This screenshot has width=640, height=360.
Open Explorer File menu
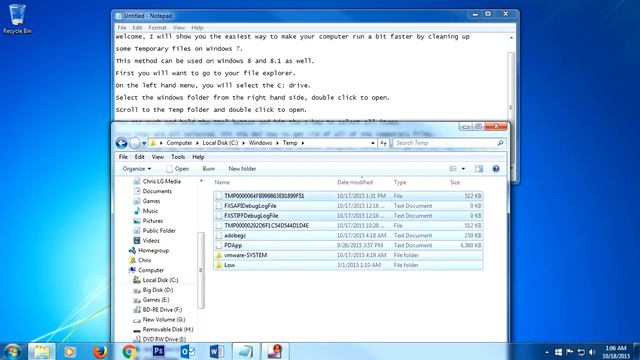click(123, 157)
